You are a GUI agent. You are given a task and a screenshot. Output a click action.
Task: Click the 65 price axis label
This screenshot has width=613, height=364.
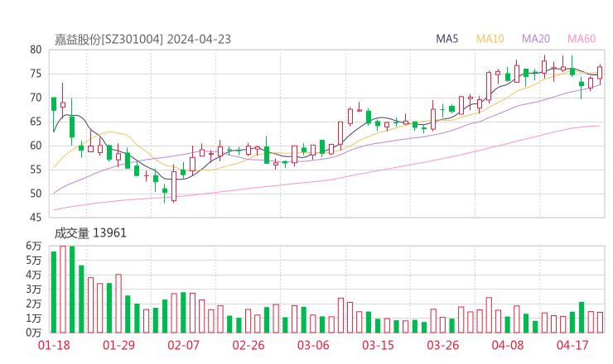(36, 122)
